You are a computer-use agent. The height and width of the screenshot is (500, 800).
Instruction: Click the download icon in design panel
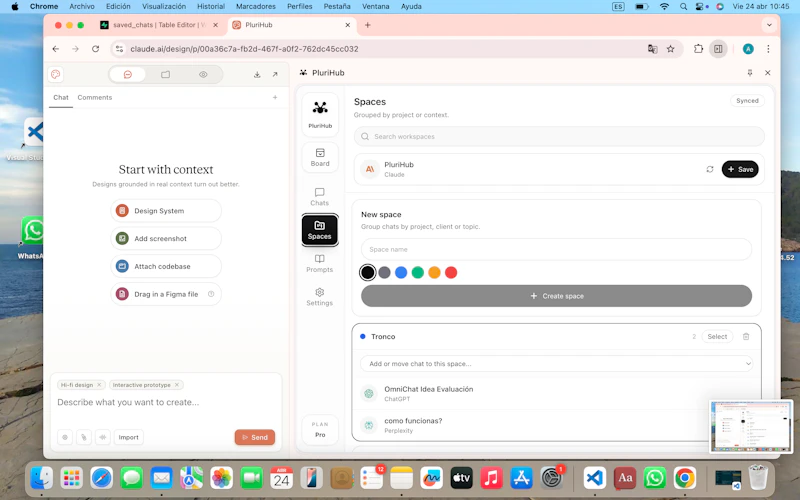(x=257, y=74)
